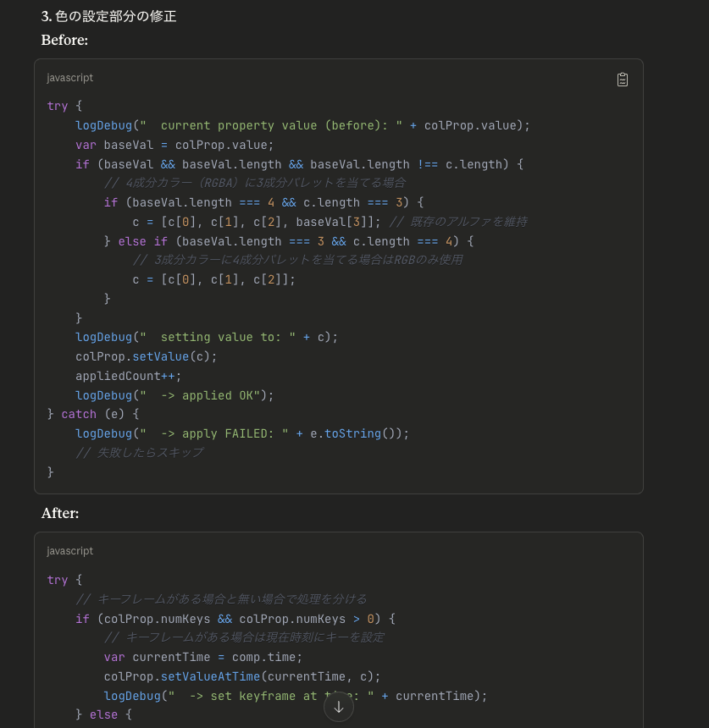709x728 pixels.
Task: Click the catch (e) line in Before block
Action: (x=93, y=414)
